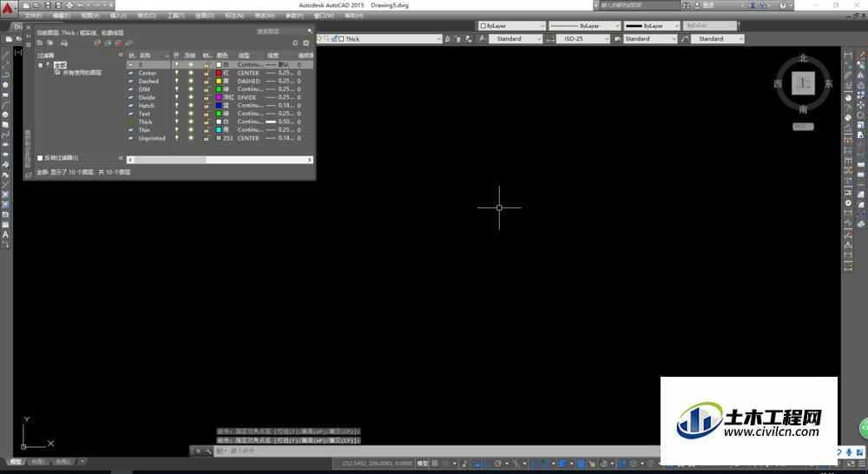Open the multileader style Standard dropdown

[718, 39]
